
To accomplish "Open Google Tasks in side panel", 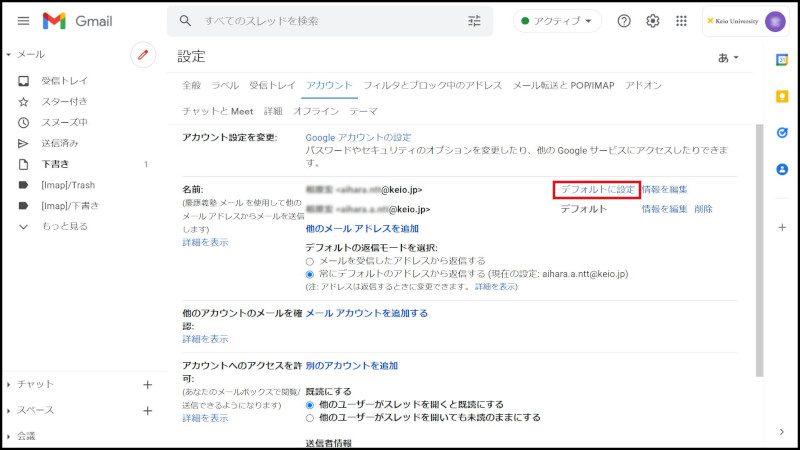I will click(782, 133).
